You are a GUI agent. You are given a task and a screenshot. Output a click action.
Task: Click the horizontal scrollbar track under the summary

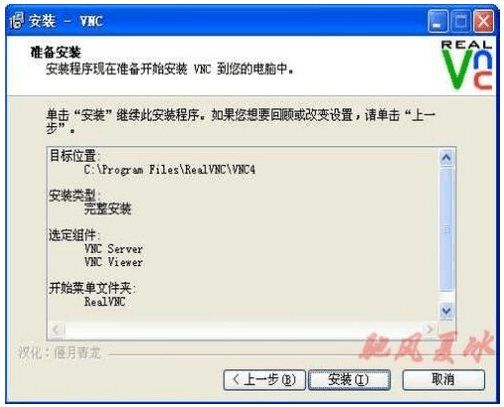[243, 330]
